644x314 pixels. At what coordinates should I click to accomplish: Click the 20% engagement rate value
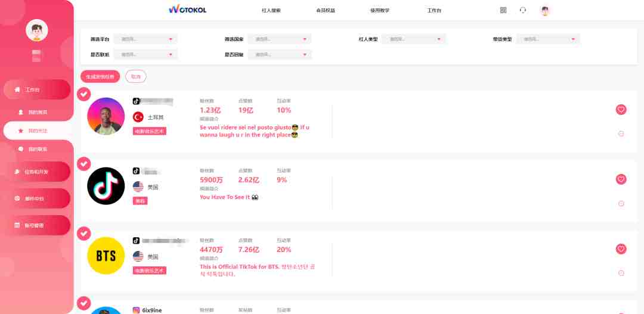point(284,250)
